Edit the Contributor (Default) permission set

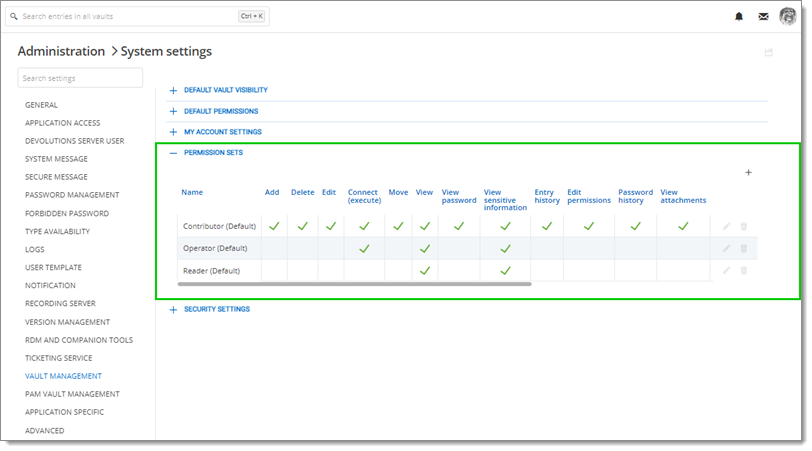click(x=727, y=226)
